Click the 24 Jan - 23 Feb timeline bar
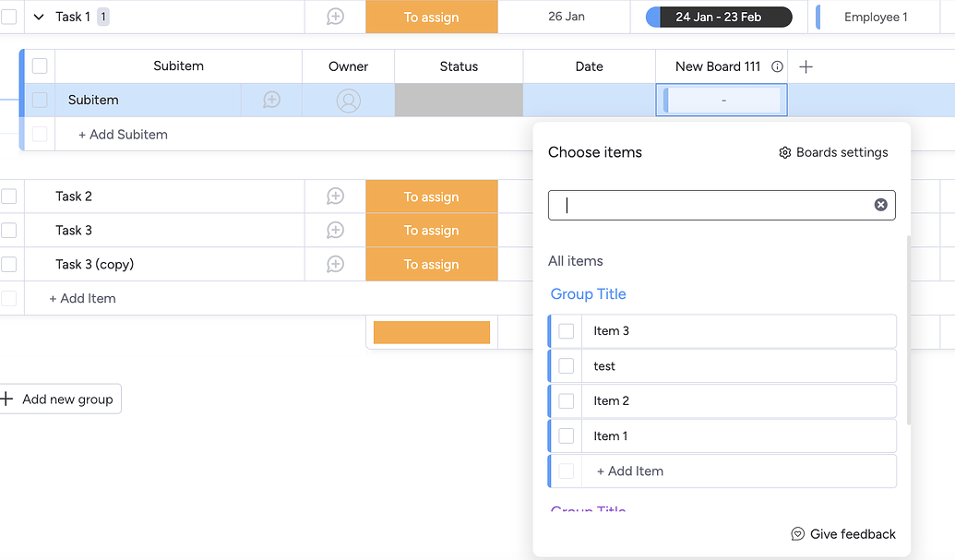The image size is (955, 560). 719,17
